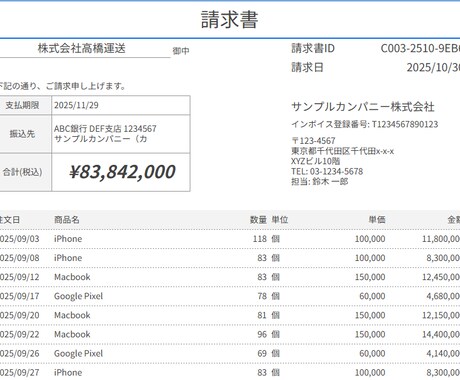Select the quantity 96

pyautogui.click(x=262, y=334)
